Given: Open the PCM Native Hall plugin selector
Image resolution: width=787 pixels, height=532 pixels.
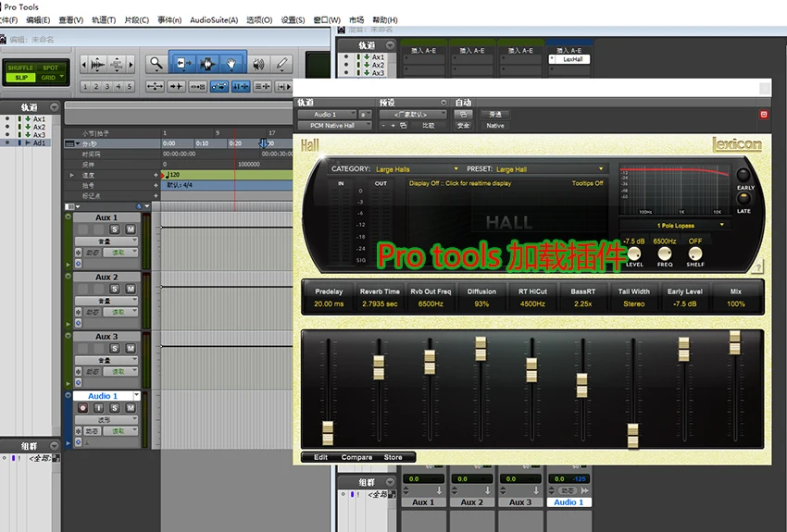Looking at the screenshot, I should coord(334,125).
